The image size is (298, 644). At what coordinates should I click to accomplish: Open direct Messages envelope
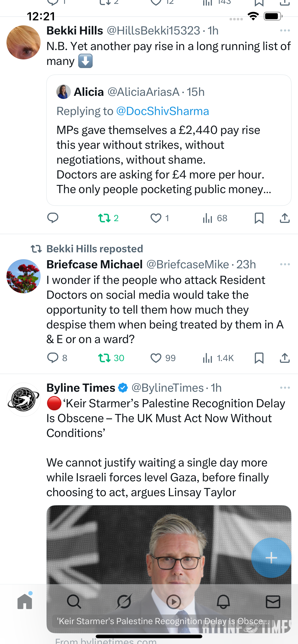[273, 602]
